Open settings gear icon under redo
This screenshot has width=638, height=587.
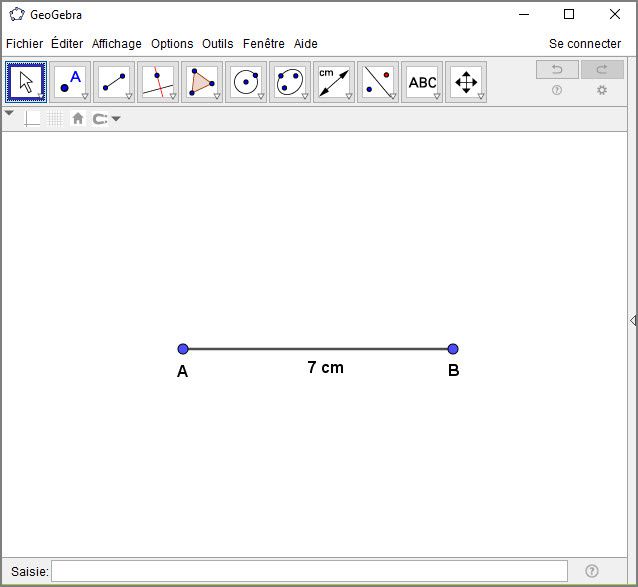[x=602, y=90]
